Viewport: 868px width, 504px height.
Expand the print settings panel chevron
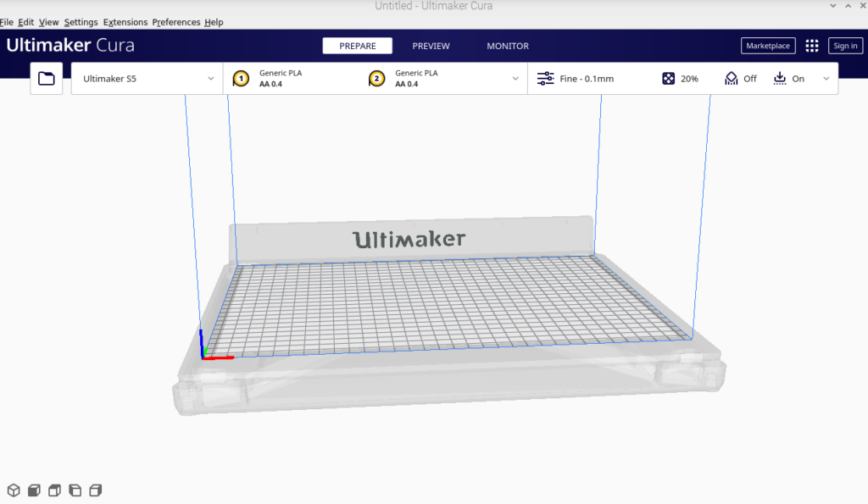coord(826,79)
